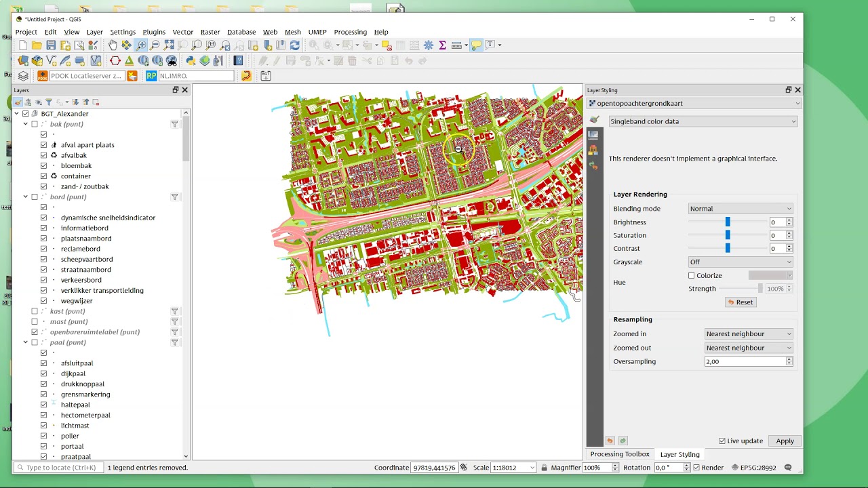
Task: Toggle visibility of bak (punt) layer
Action: coord(35,124)
